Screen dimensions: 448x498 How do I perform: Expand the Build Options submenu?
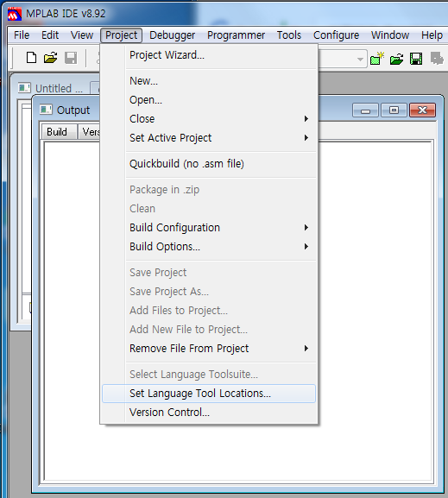click(x=306, y=247)
